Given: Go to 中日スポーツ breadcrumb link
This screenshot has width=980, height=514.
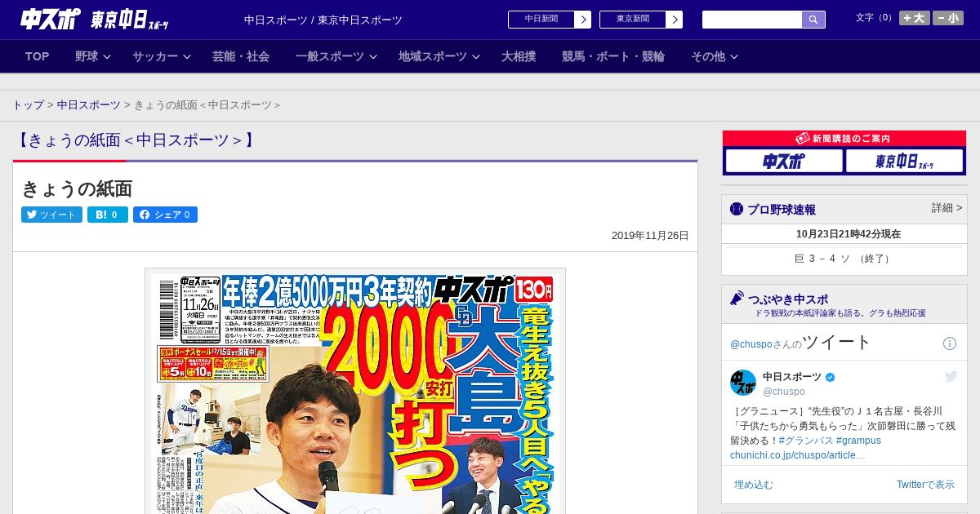Looking at the screenshot, I should [x=88, y=105].
